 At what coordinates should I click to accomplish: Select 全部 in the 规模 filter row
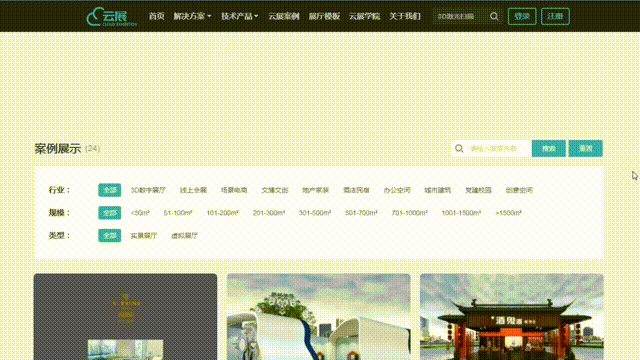tap(109, 213)
